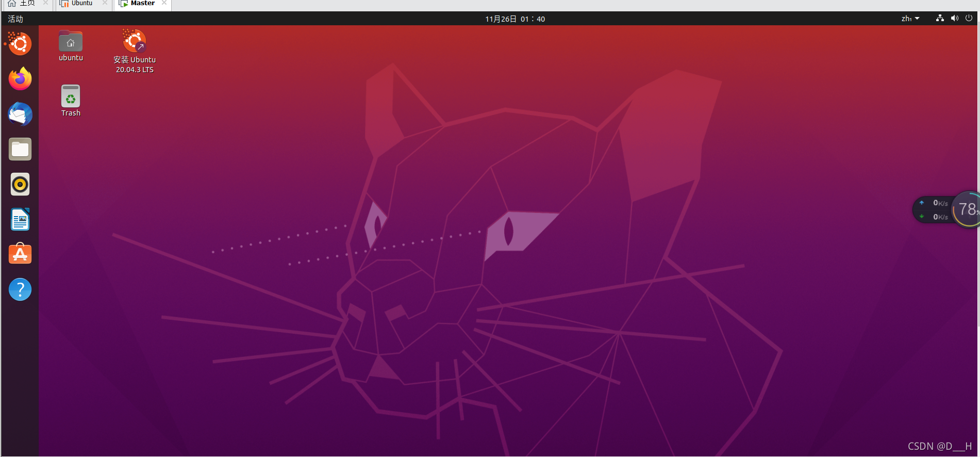Image resolution: width=980 pixels, height=457 pixels.
Task: Launch Firefox from the dock
Action: pyautogui.click(x=20, y=79)
